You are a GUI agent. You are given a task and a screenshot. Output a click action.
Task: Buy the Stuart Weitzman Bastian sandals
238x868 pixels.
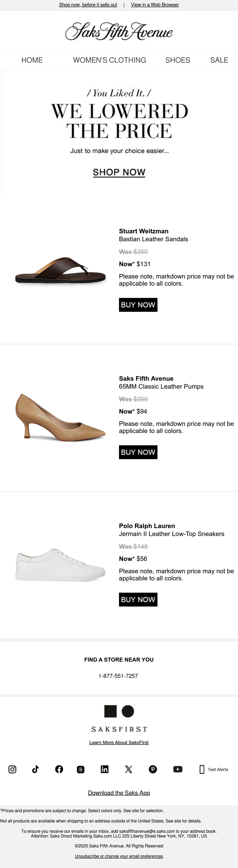point(138,305)
